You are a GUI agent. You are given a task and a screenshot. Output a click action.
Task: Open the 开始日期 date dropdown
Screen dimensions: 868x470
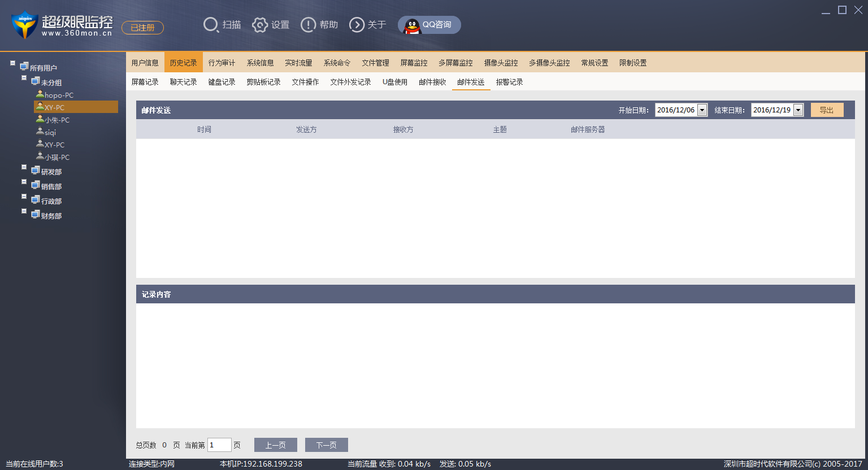click(702, 110)
